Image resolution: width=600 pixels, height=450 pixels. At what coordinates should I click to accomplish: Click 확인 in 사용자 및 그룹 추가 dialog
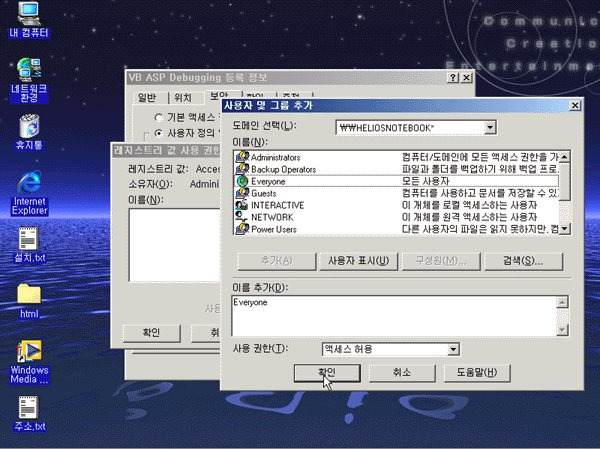(x=327, y=373)
